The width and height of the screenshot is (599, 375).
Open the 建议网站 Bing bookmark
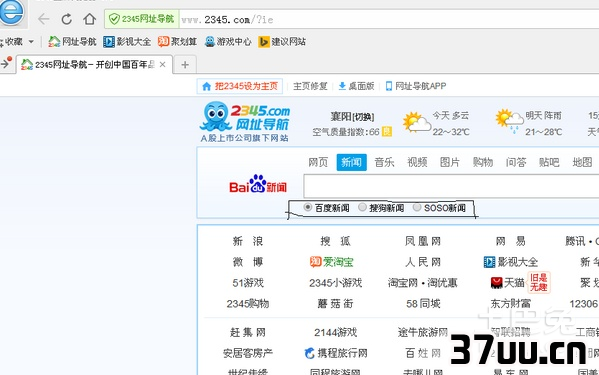(x=282, y=42)
